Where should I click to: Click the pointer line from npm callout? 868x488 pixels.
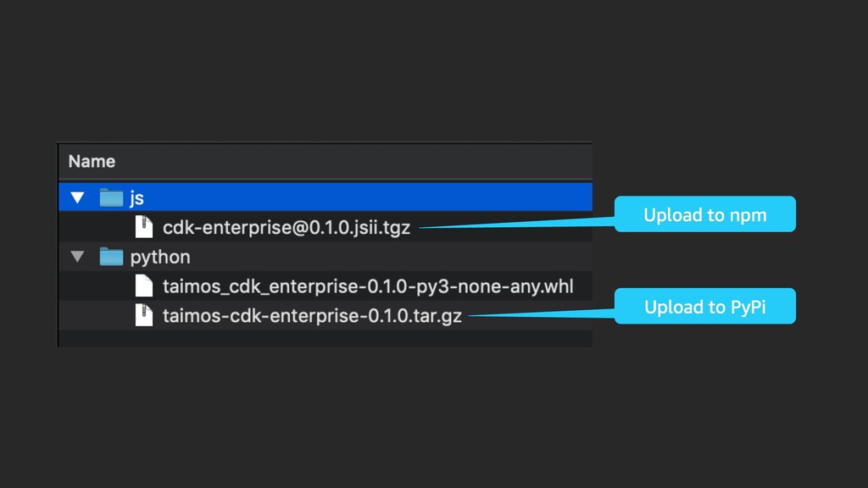coord(516,223)
